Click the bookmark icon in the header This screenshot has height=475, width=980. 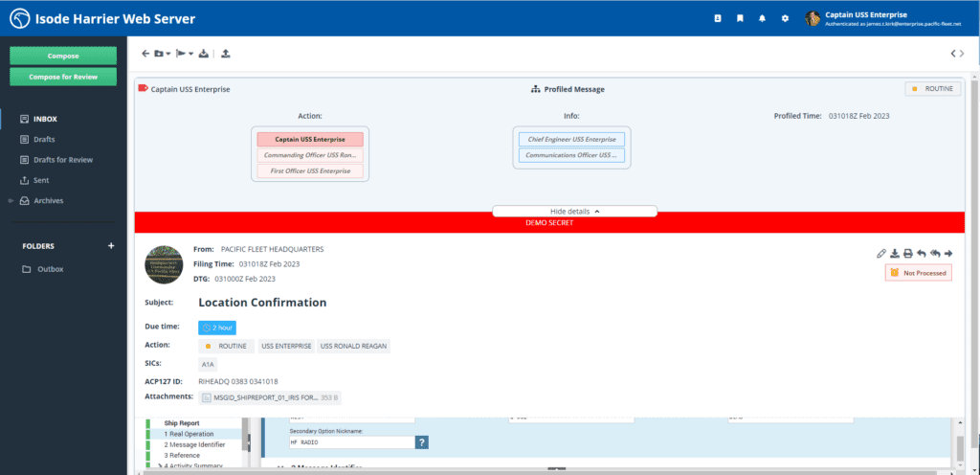pyautogui.click(x=741, y=18)
